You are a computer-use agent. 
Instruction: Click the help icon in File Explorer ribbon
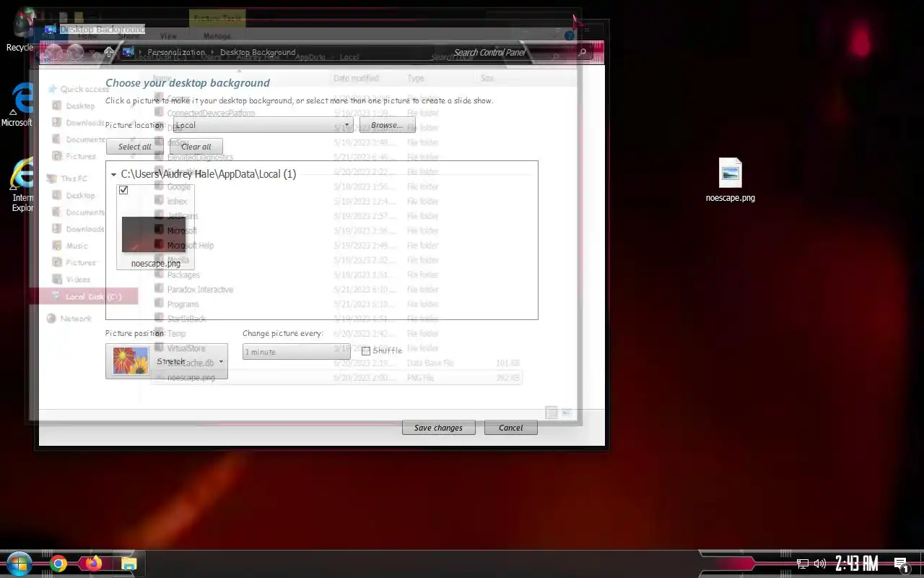(x=569, y=35)
